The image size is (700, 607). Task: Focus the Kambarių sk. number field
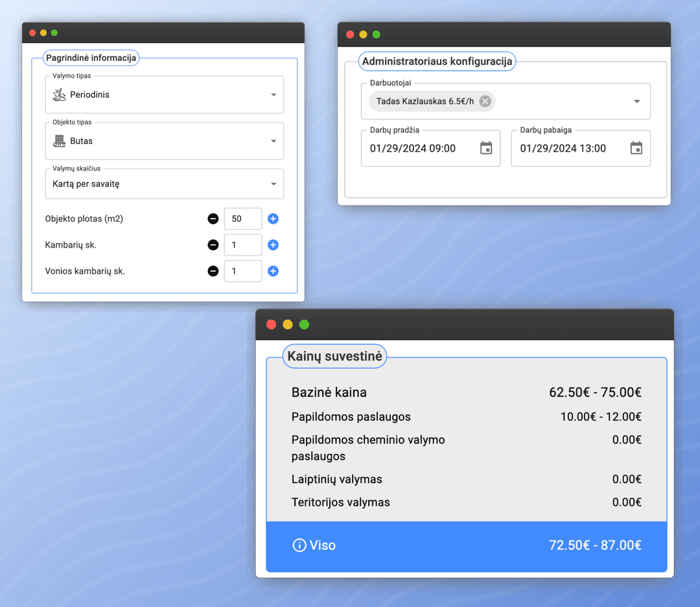(242, 245)
